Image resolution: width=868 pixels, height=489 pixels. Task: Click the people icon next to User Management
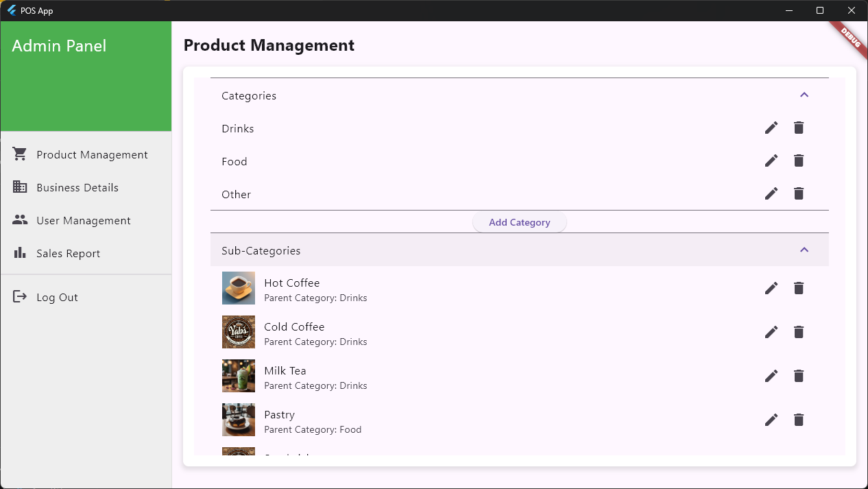pos(19,219)
